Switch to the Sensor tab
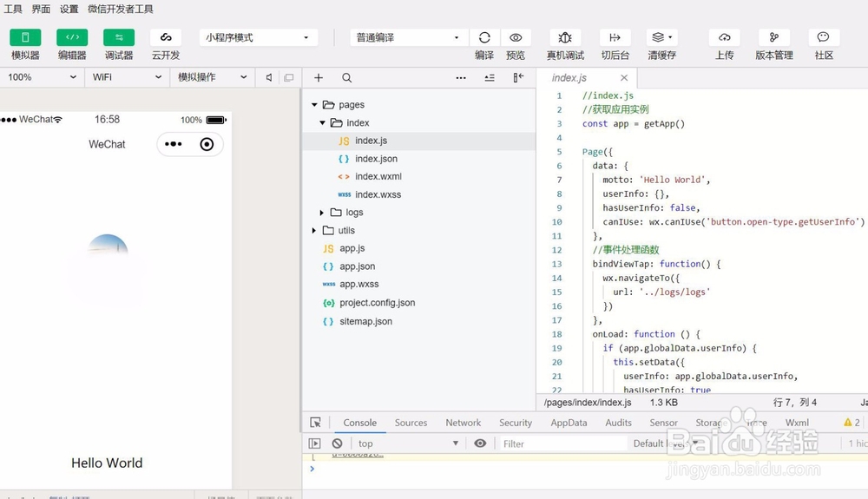Image resolution: width=868 pixels, height=499 pixels. [x=663, y=423]
